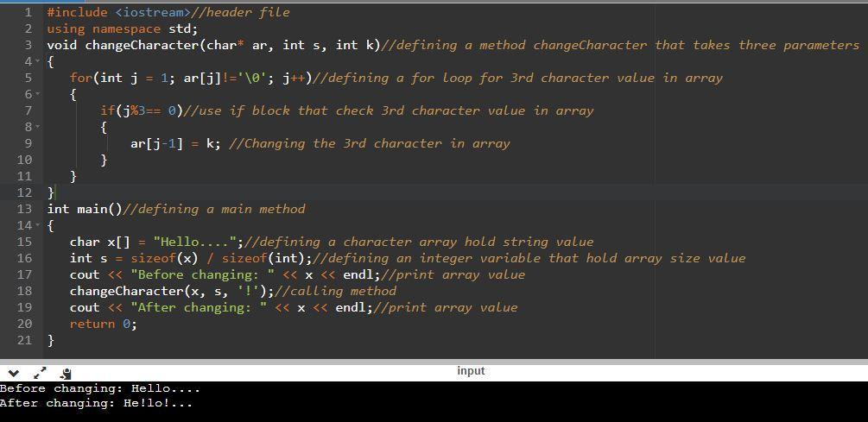Fold the main function block at line 14

(x=38, y=225)
